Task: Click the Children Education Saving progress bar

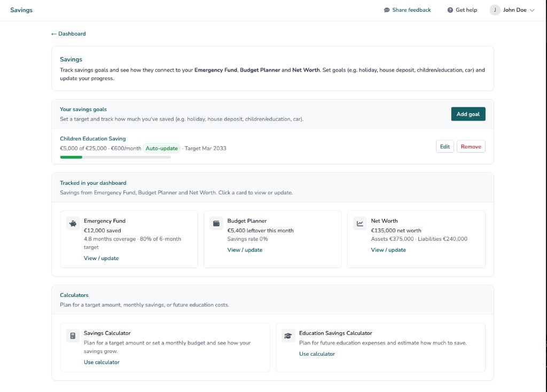Action: click(x=115, y=157)
